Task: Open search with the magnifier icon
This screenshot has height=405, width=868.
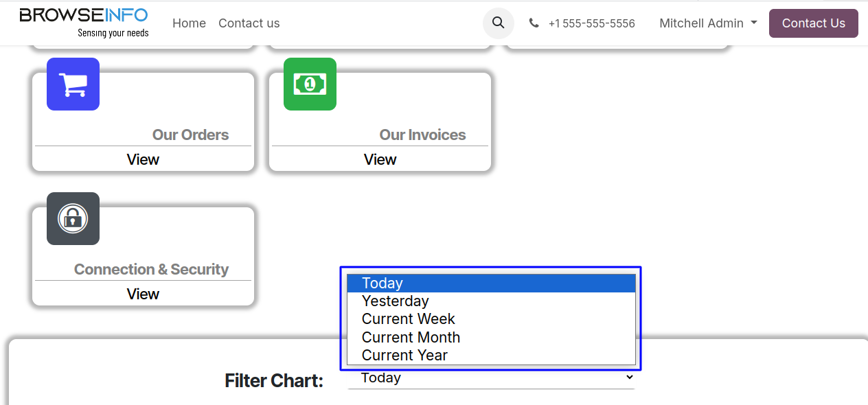Action: pos(499,23)
